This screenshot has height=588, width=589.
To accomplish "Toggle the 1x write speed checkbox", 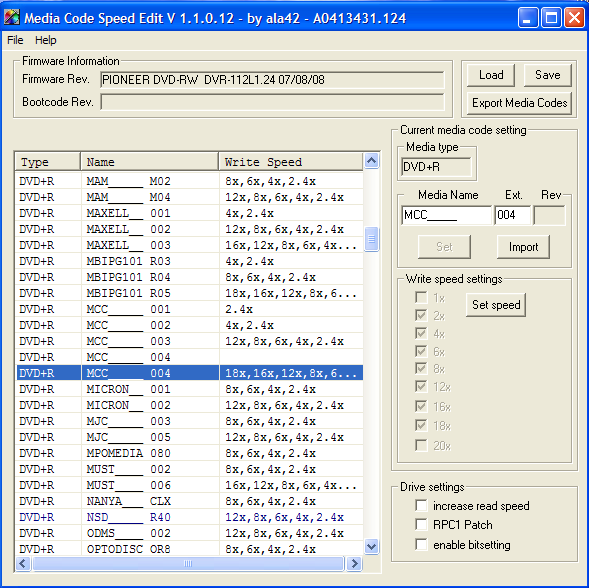I will pyautogui.click(x=421, y=298).
